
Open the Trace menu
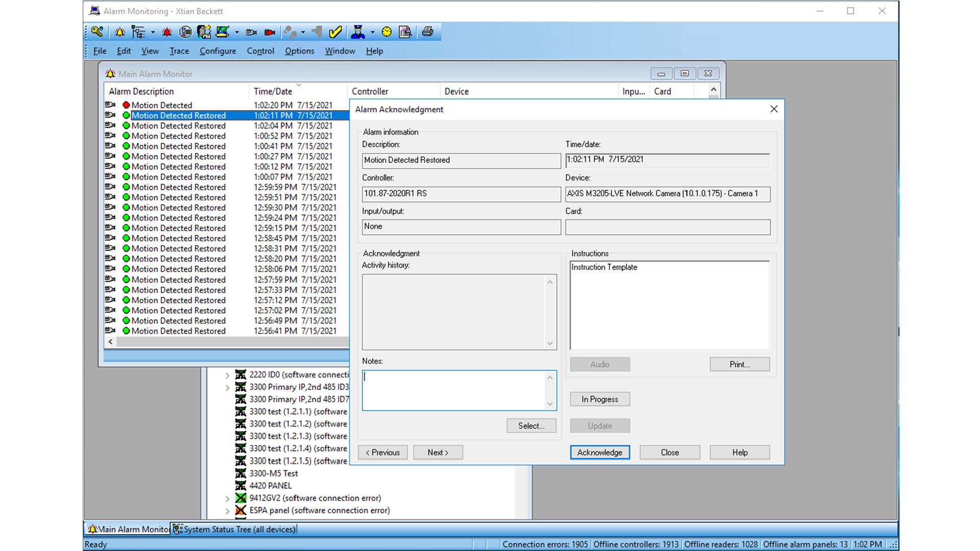pos(179,51)
